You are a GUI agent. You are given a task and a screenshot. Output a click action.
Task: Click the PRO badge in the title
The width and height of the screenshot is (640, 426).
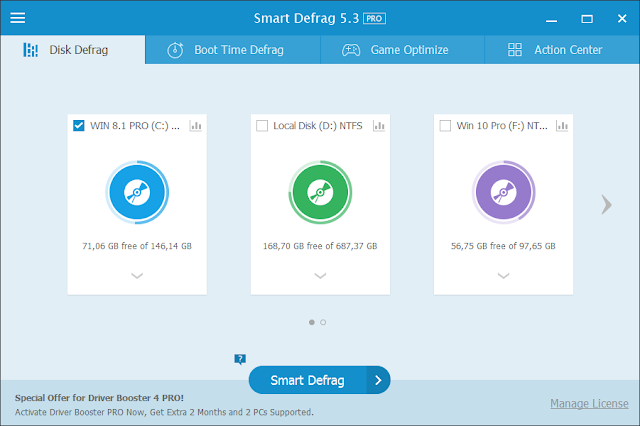(x=374, y=18)
